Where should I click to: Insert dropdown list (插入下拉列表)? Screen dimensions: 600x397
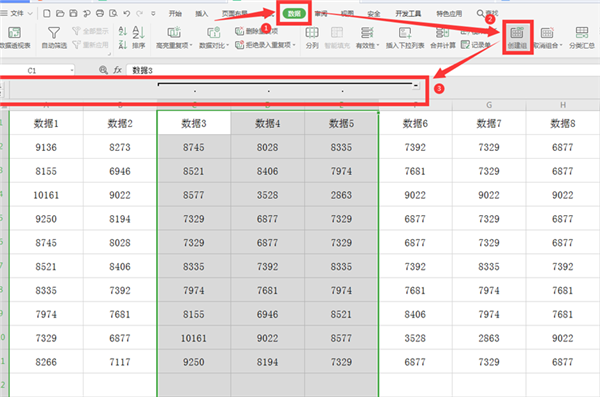click(405, 38)
